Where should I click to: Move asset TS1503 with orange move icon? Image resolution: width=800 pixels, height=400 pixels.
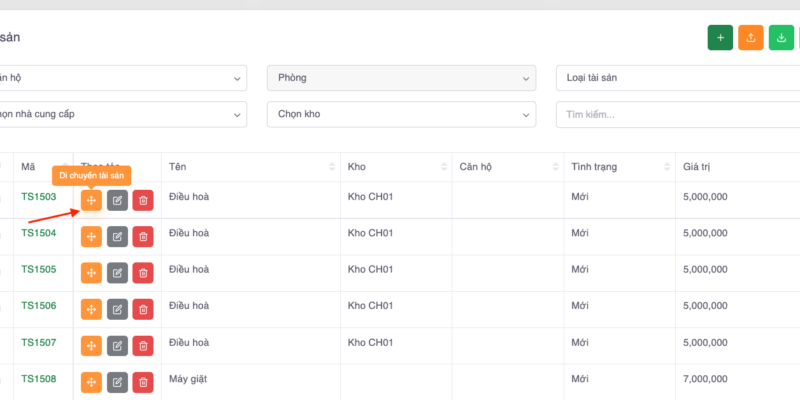[x=91, y=201]
